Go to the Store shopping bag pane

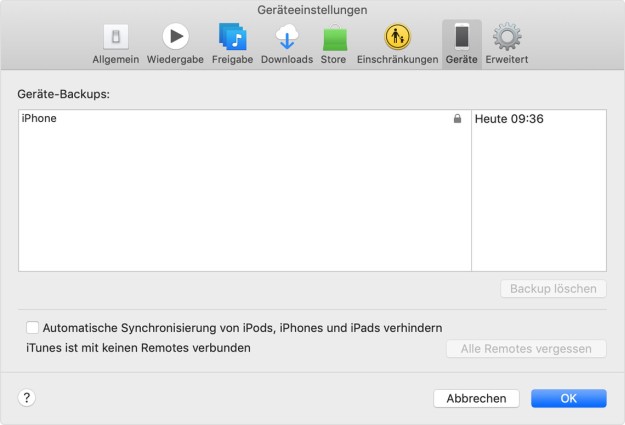(x=334, y=44)
